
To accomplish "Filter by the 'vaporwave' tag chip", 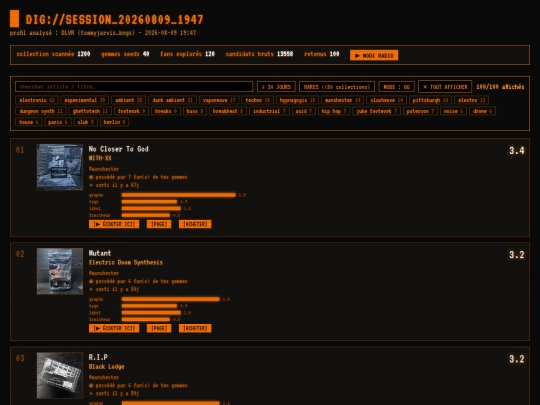I will [219, 100].
